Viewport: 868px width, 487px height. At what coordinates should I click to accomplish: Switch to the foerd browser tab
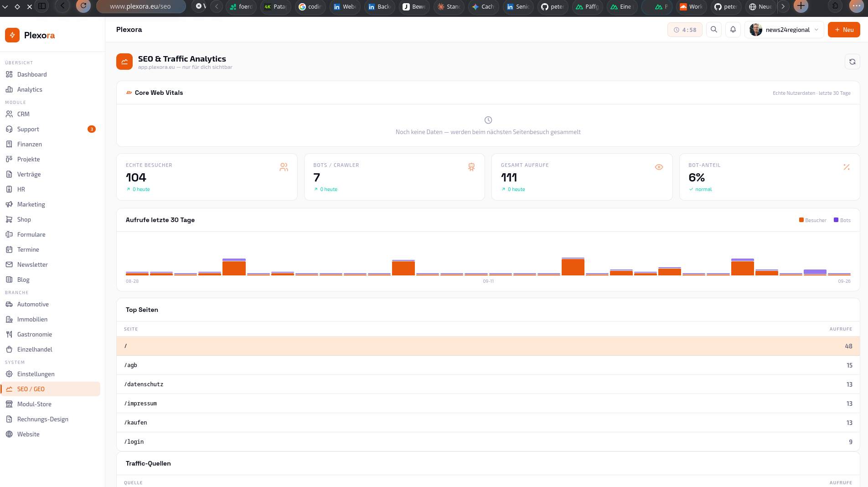click(x=241, y=6)
